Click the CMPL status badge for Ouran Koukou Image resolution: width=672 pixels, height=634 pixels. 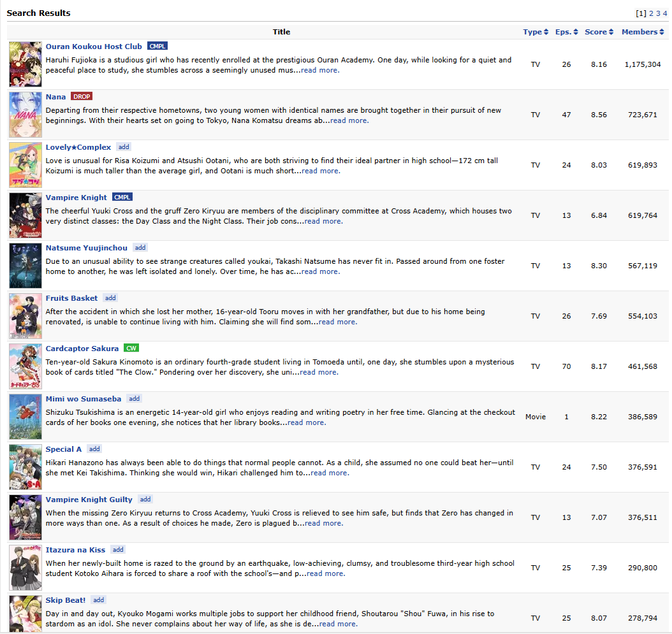[x=157, y=47]
